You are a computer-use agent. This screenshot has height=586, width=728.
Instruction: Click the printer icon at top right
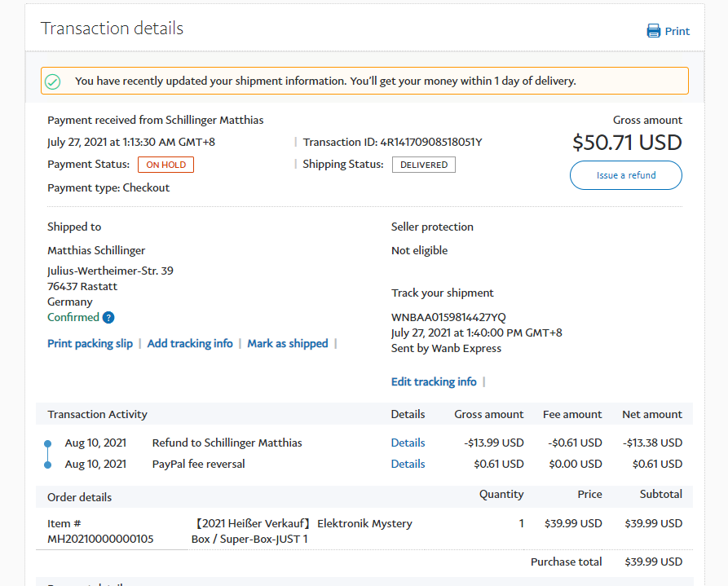653,31
